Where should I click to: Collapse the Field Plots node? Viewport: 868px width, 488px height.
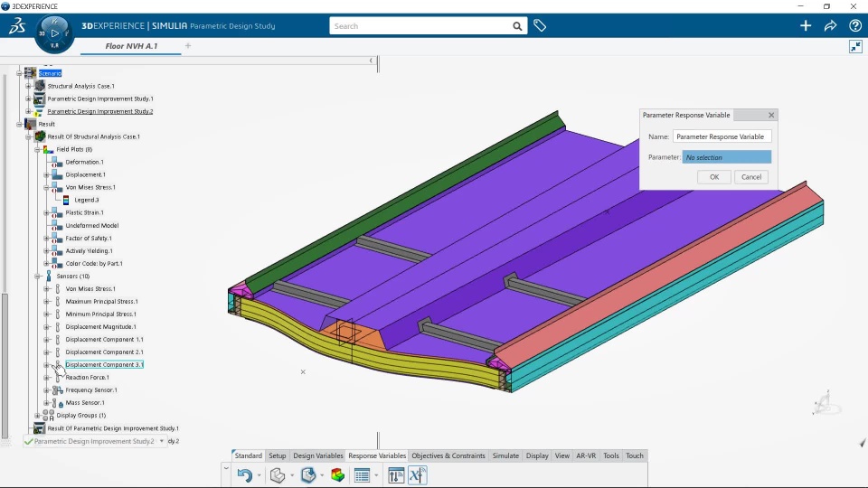[37, 149]
